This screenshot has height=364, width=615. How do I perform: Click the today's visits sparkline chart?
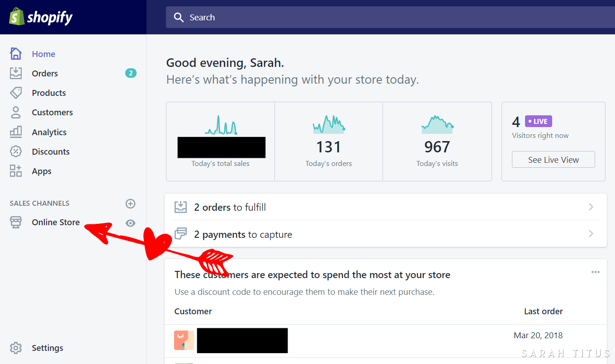coord(437,124)
